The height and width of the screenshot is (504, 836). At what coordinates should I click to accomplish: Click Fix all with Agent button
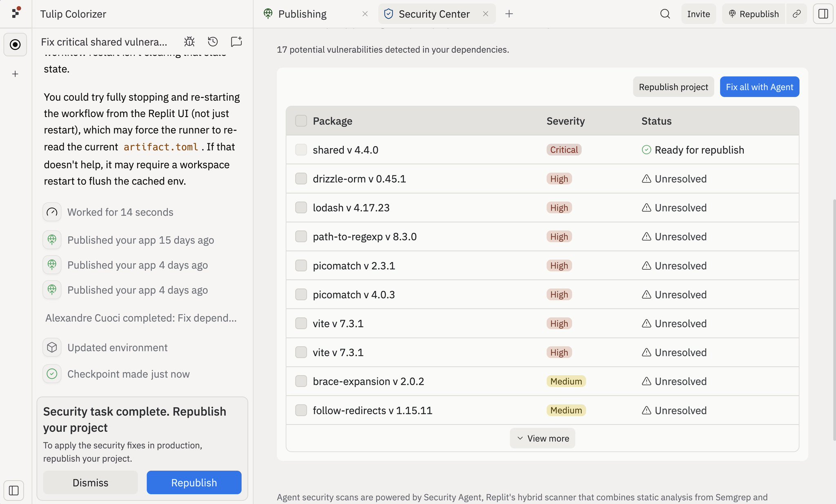(x=759, y=87)
